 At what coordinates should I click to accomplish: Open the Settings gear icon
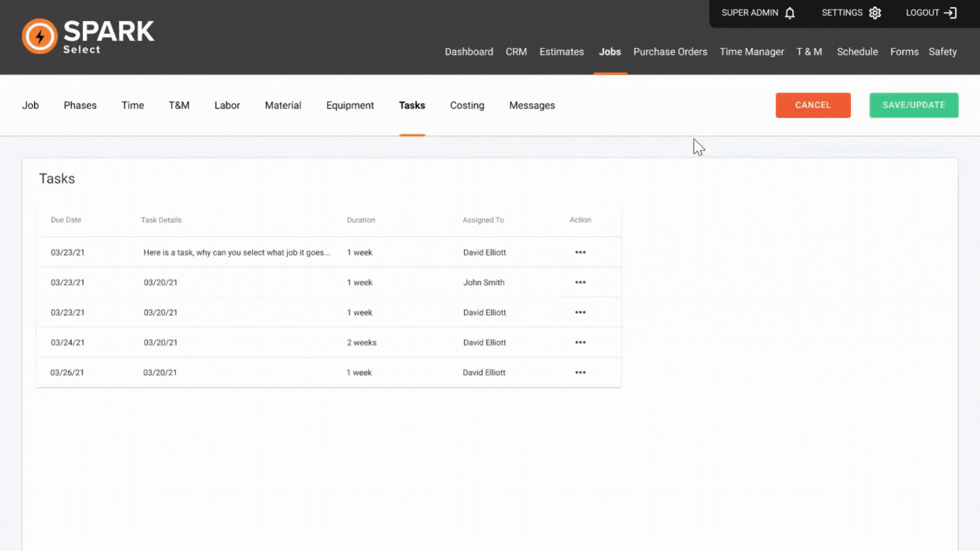875,13
